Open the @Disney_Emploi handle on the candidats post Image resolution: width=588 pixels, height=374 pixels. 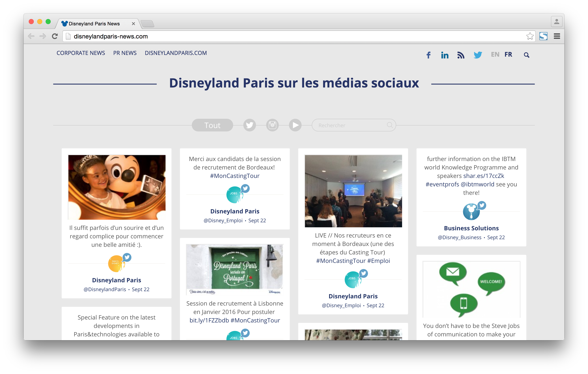tap(223, 221)
